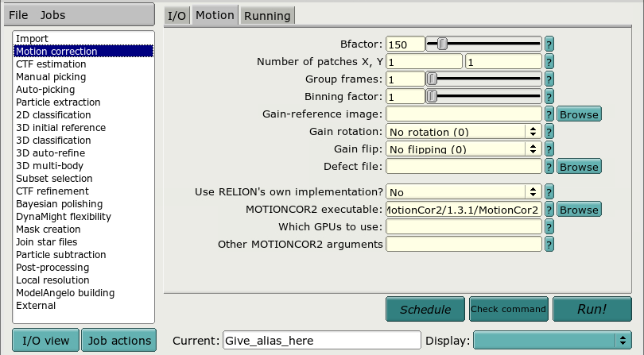The height and width of the screenshot is (355, 644).
Task: Browse for MOTIONCOR2 executable
Action: 579,210
